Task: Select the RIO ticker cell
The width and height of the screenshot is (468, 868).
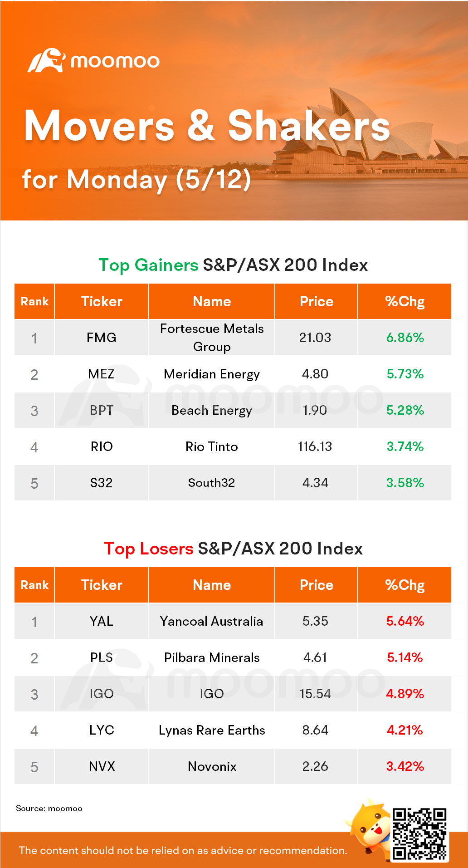Action: (102, 446)
